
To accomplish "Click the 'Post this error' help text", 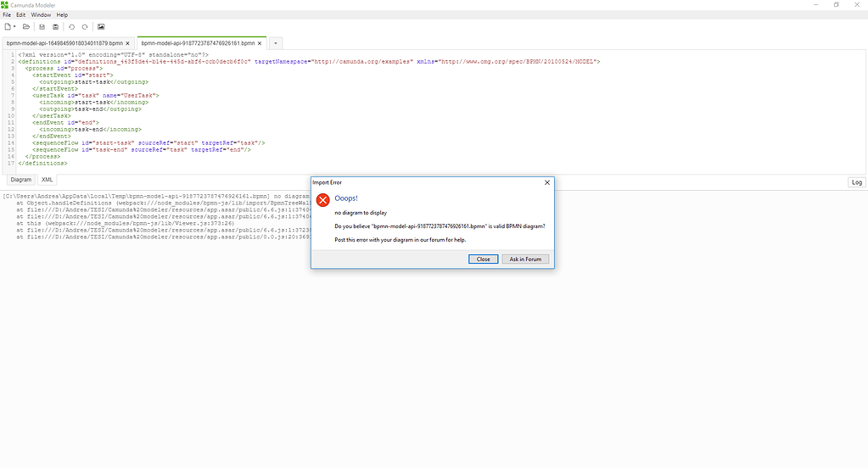I will click(400, 240).
